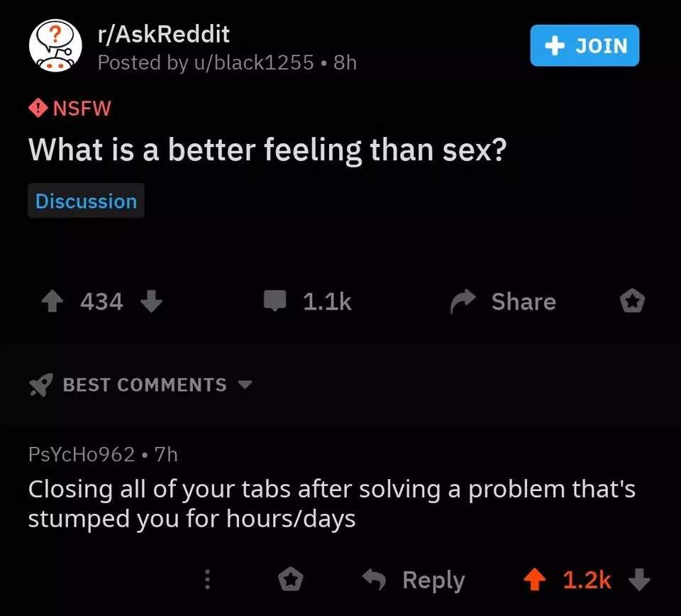Downvote the AskReddit post
The image size is (681, 616).
pos(152,302)
